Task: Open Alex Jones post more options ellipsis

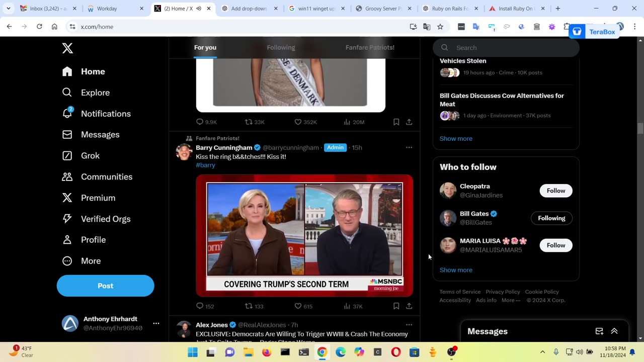Action: 409,325
